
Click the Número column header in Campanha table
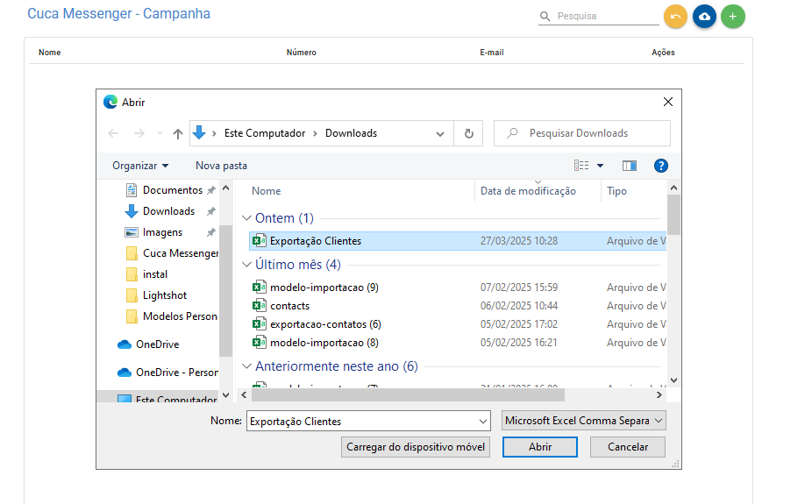click(302, 53)
